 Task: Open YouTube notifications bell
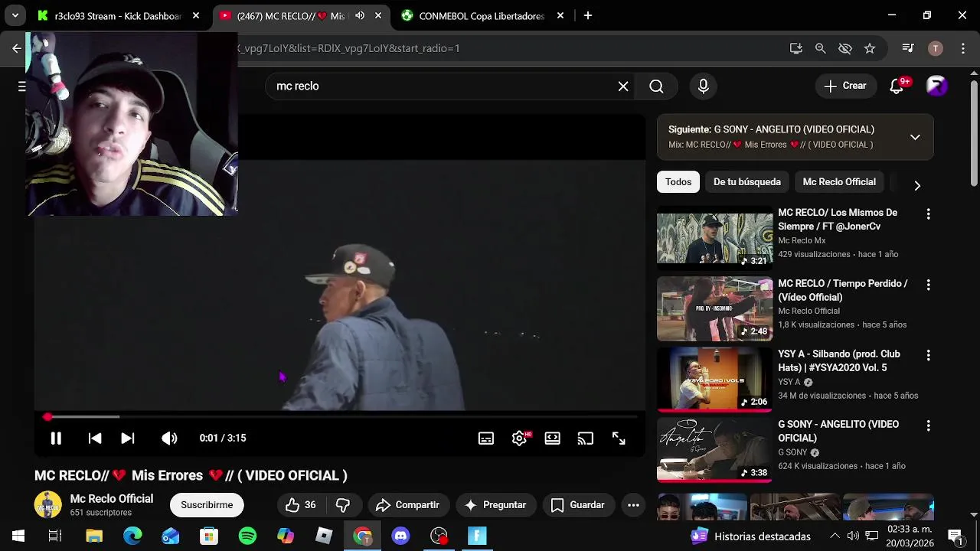[x=897, y=86]
